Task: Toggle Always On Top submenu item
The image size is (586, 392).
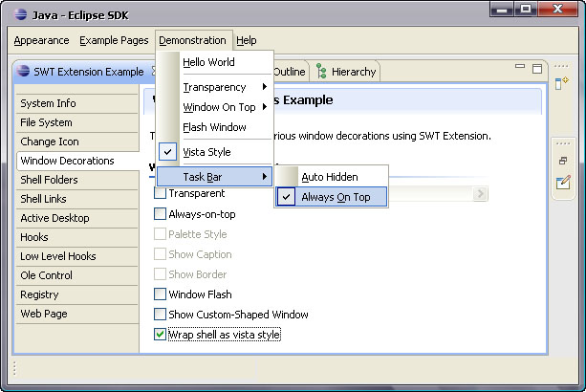Action: pos(331,197)
